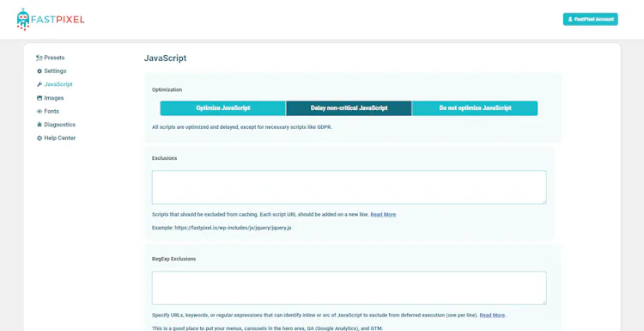Click the Diagnostics bug icon
The image size is (644, 331).
(x=39, y=125)
